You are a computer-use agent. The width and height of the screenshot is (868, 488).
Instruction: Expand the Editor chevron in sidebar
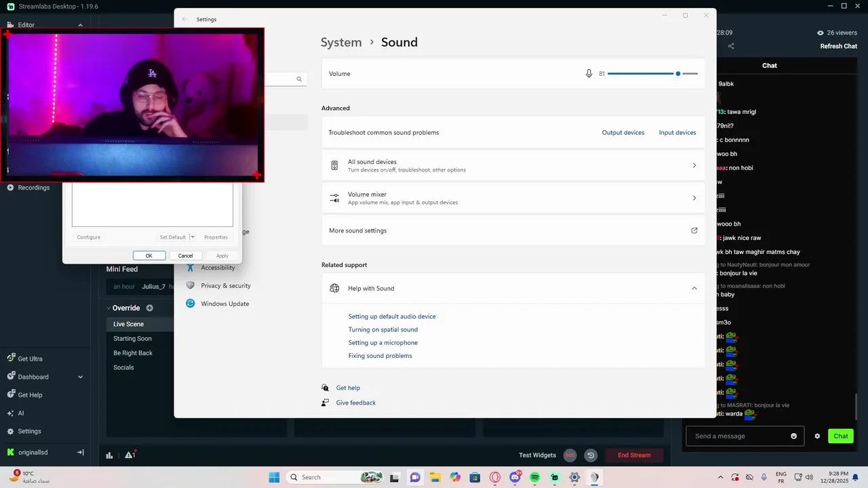[80, 25]
